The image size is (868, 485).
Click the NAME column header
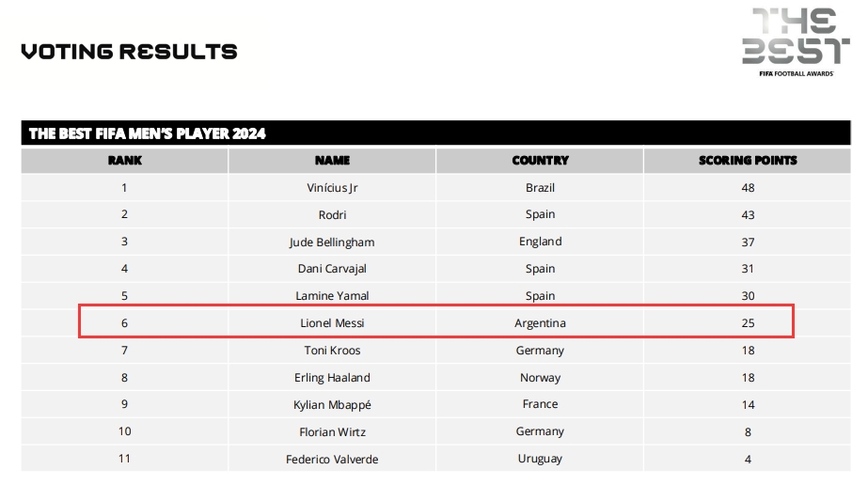332,161
